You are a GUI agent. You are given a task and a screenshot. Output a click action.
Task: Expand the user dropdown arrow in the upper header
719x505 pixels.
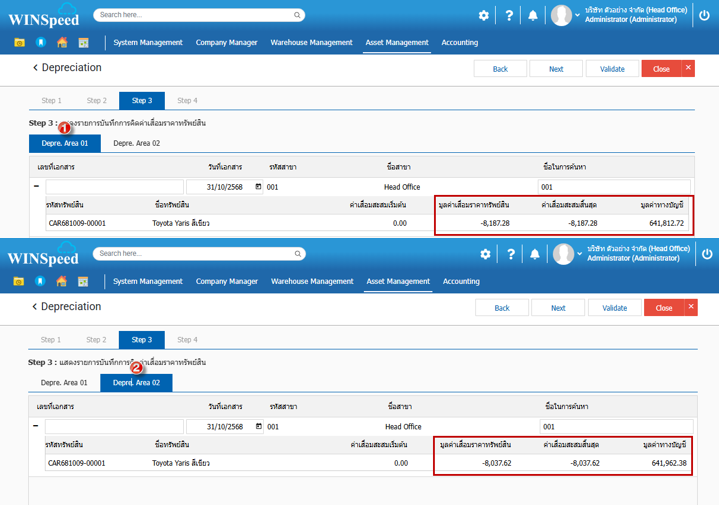point(578,16)
